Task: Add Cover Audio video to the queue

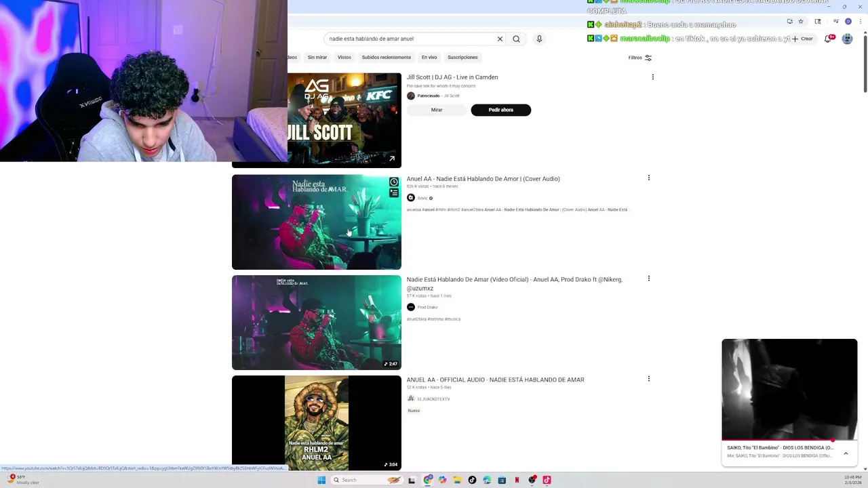Action: click(393, 193)
